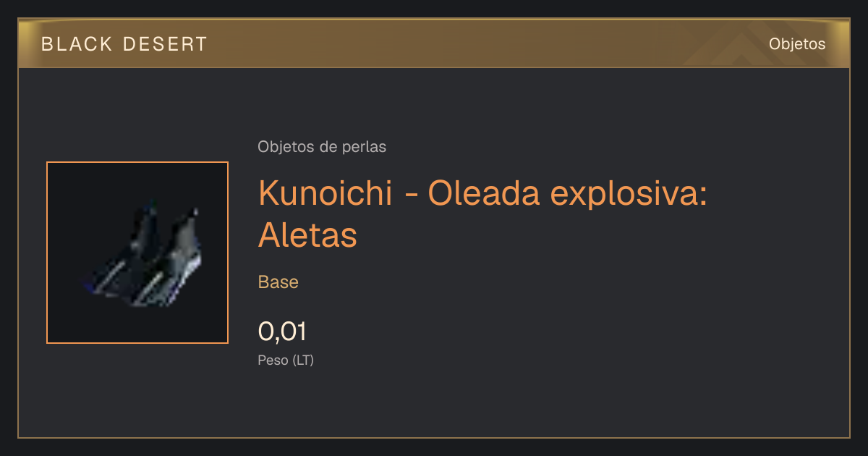Open the Objetos link in header

tap(797, 43)
